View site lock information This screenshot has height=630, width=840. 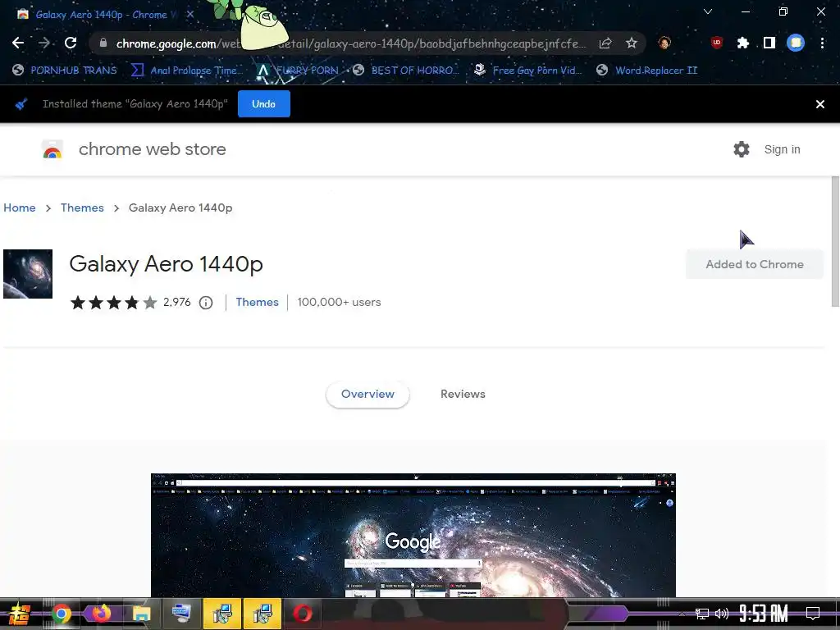click(x=103, y=43)
